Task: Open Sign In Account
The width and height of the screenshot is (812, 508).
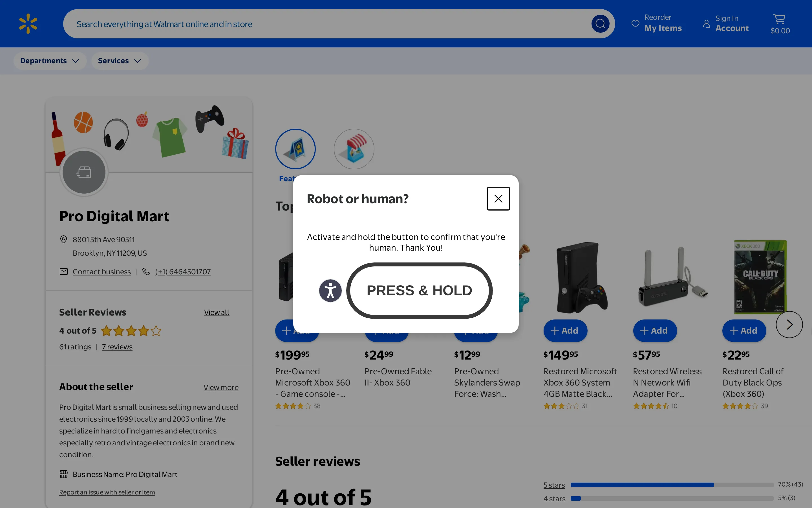Action: coord(726,23)
